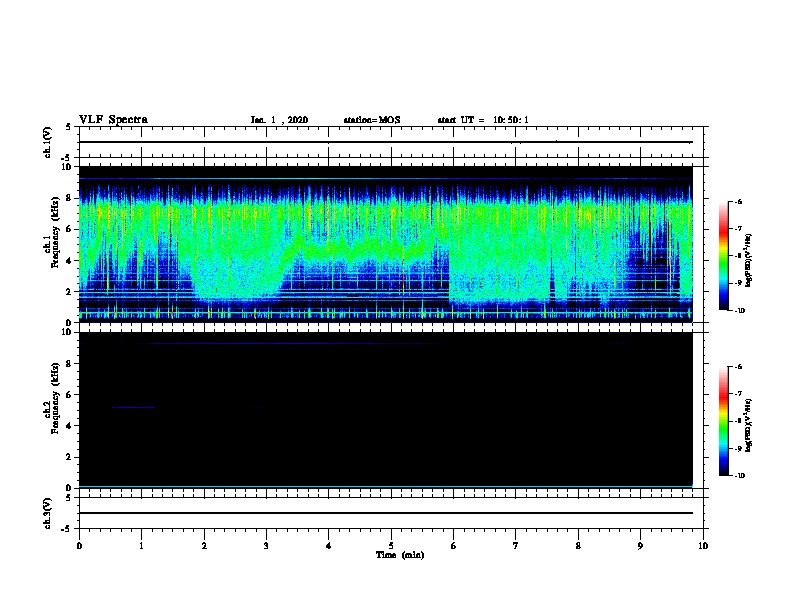Click the time axis tick label '3'

click(267, 546)
